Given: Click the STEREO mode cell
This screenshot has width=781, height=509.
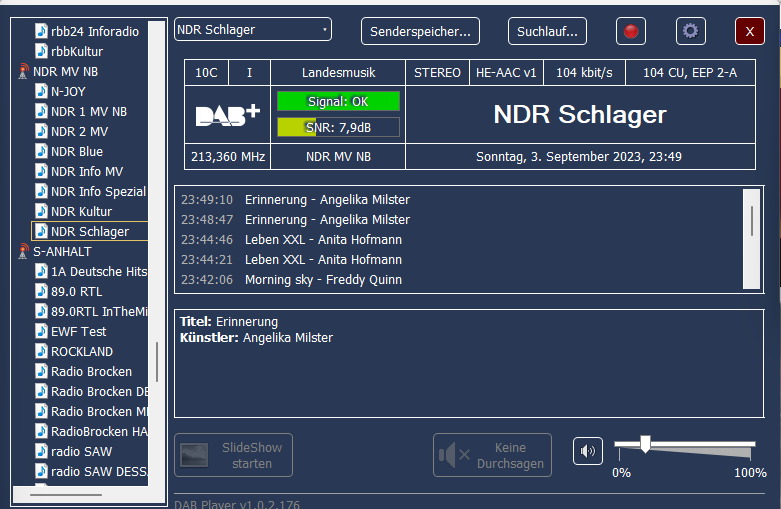Looking at the screenshot, I should pos(437,73).
